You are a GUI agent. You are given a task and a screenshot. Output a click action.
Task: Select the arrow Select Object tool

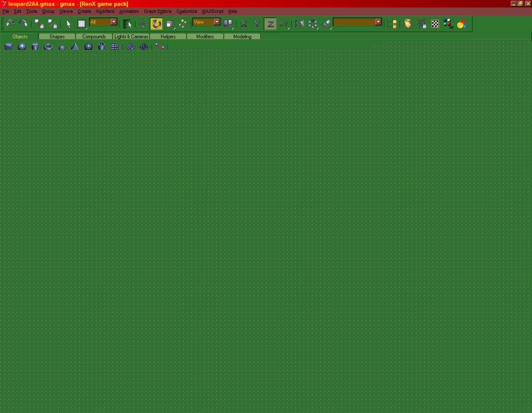[68, 24]
